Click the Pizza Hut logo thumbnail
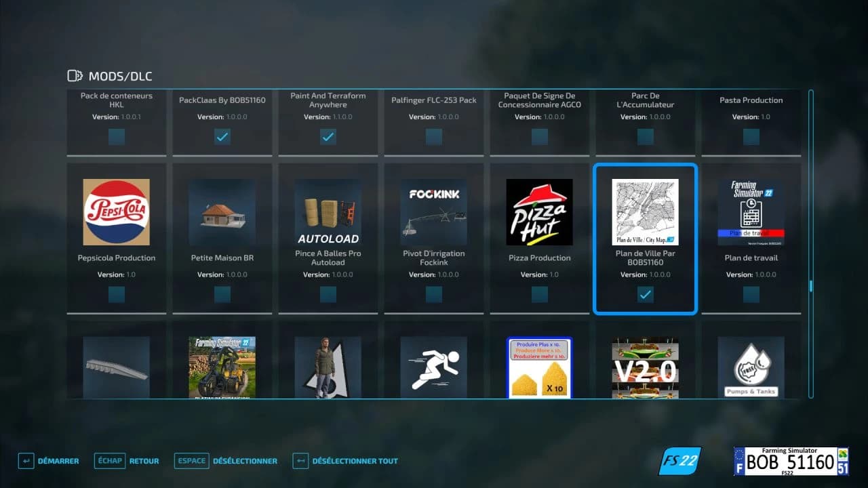Viewport: 868px width, 488px height. [539, 212]
